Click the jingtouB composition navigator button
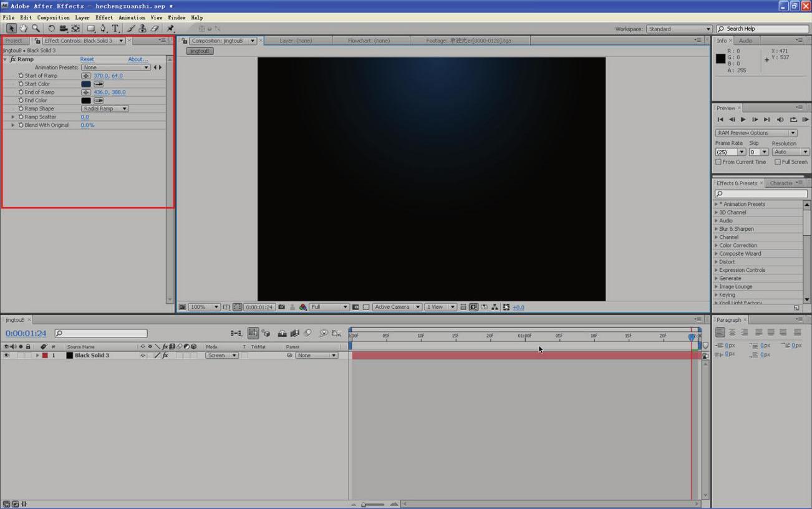The image size is (812, 509). pyautogui.click(x=200, y=51)
